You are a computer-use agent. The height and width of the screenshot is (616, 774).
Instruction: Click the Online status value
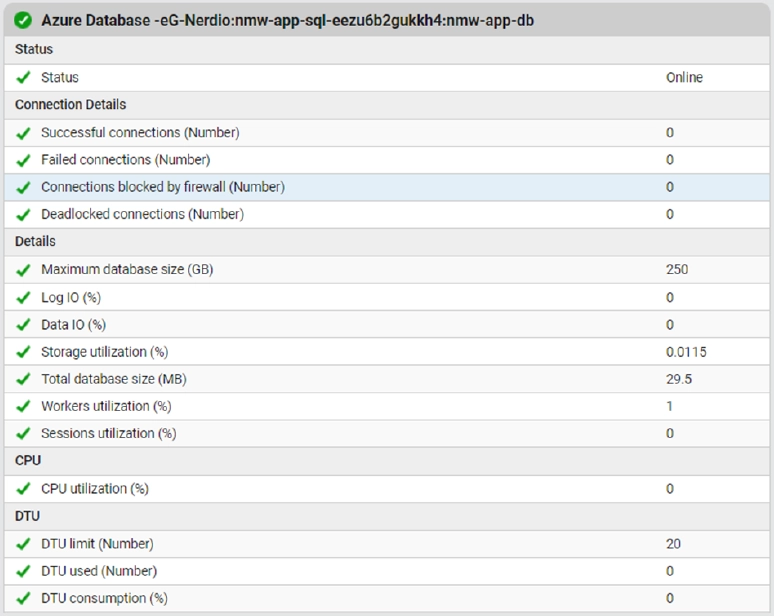point(684,77)
